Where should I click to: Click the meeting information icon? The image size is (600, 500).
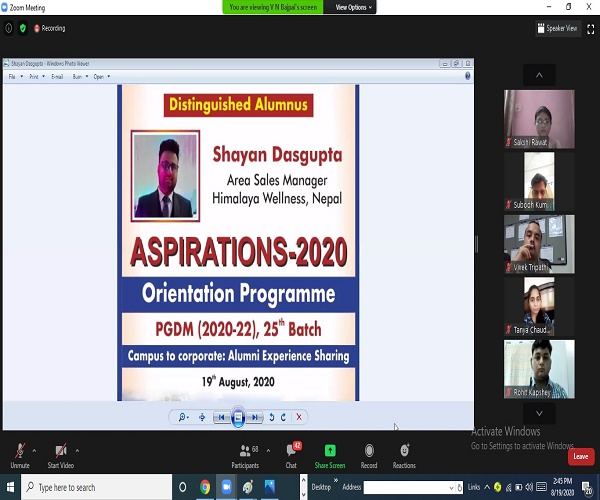coord(8,28)
